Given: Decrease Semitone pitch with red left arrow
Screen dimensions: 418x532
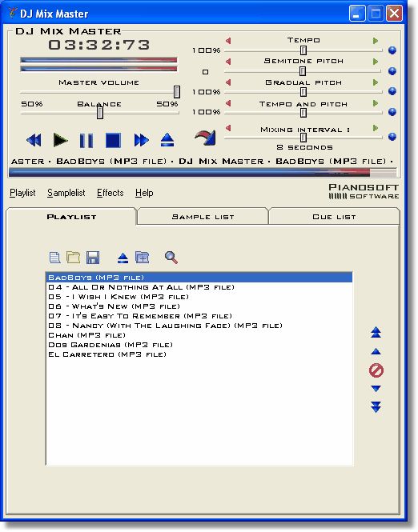Looking at the screenshot, I should pyautogui.click(x=228, y=62).
